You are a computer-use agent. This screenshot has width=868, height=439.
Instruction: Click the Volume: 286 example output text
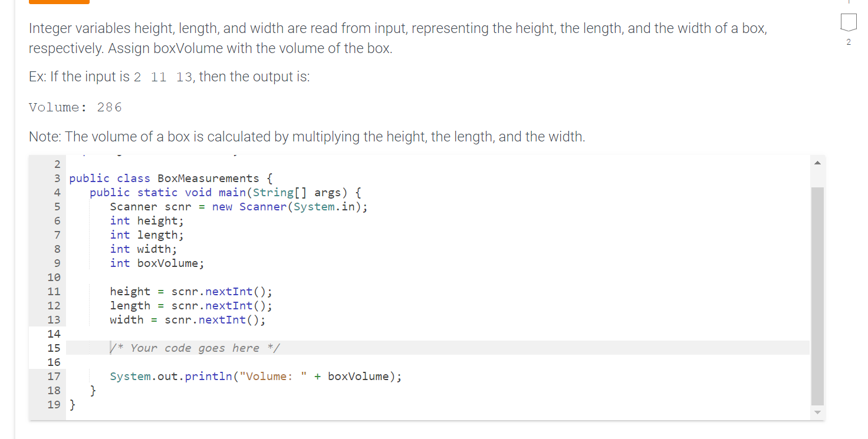pos(75,107)
